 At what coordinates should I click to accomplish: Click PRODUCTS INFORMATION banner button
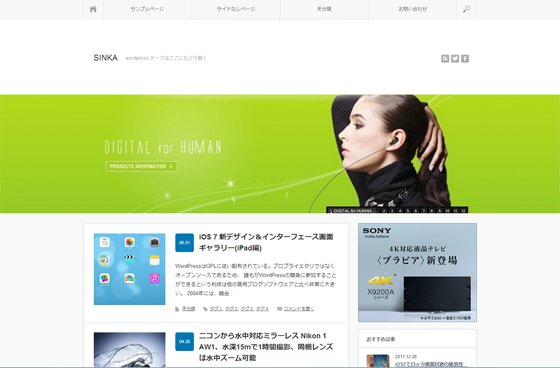tap(141, 166)
